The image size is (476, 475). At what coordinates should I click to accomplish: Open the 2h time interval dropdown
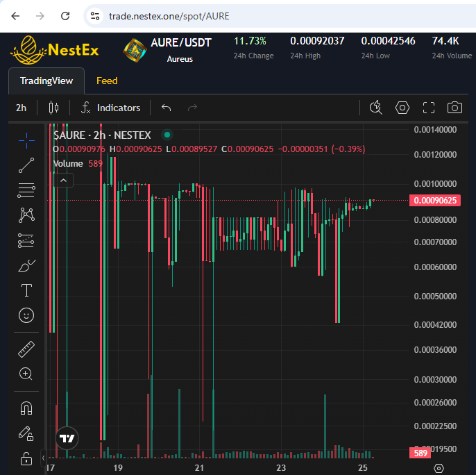point(22,108)
